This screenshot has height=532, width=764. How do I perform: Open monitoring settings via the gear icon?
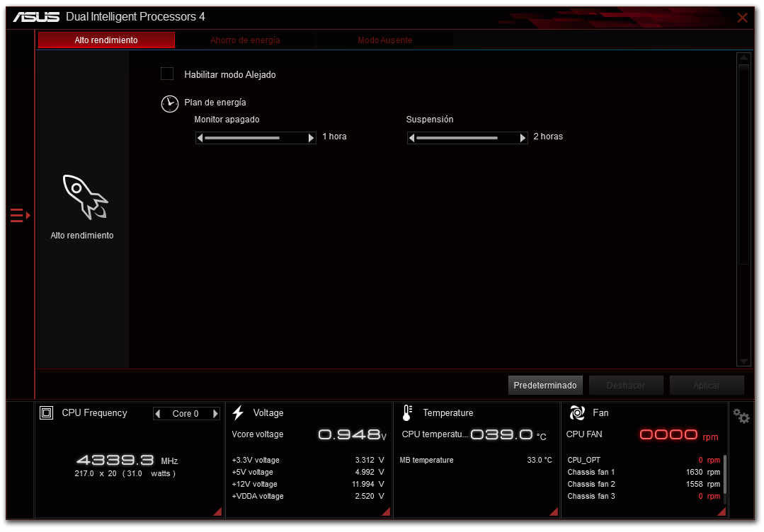(x=741, y=416)
